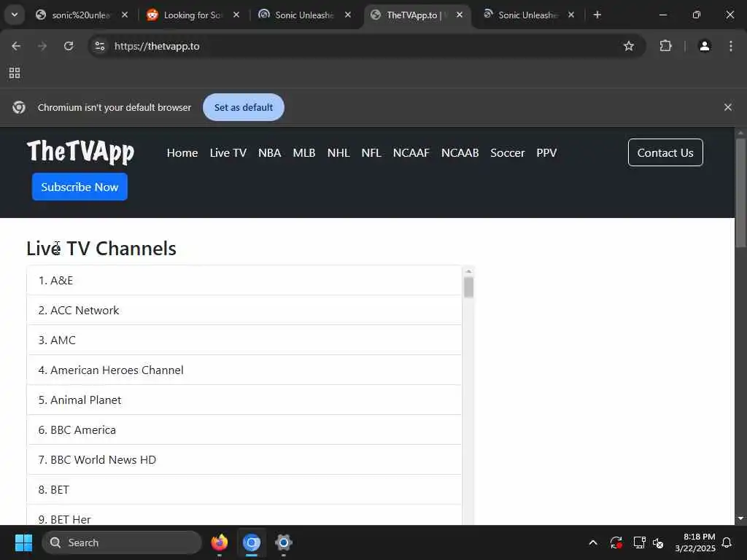
Task: Open the MLB nav link
Action: [x=304, y=153]
